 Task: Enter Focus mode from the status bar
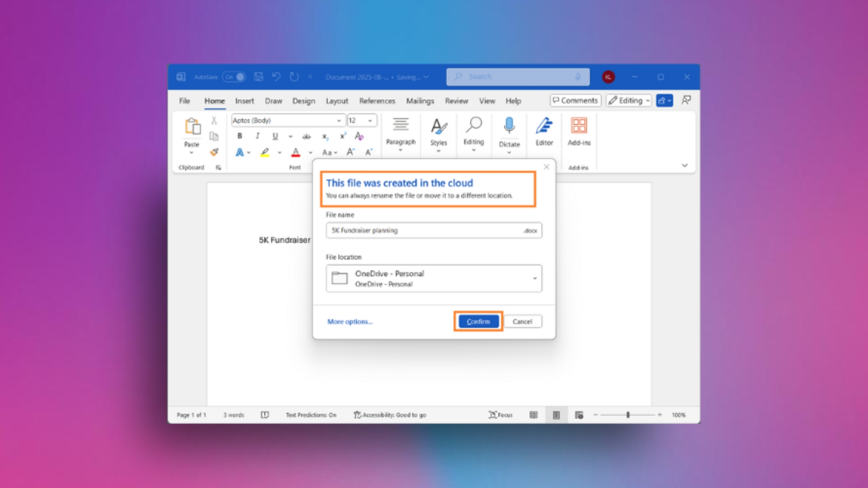click(x=500, y=414)
